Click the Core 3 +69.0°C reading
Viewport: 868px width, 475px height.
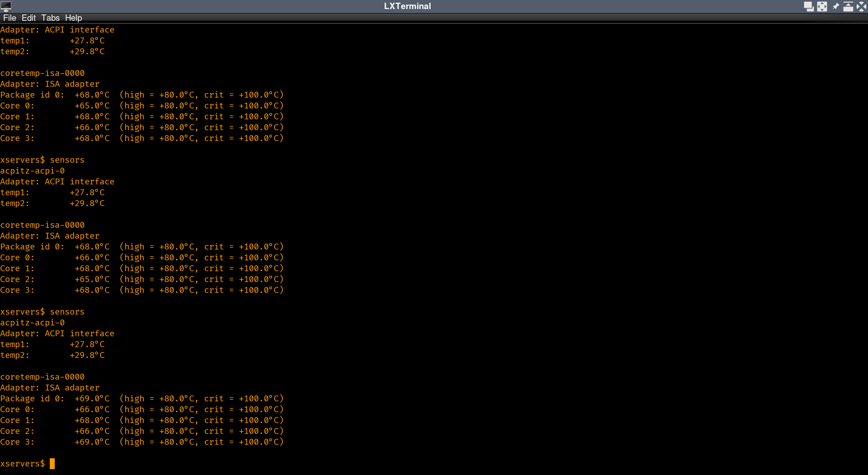(92, 442)
